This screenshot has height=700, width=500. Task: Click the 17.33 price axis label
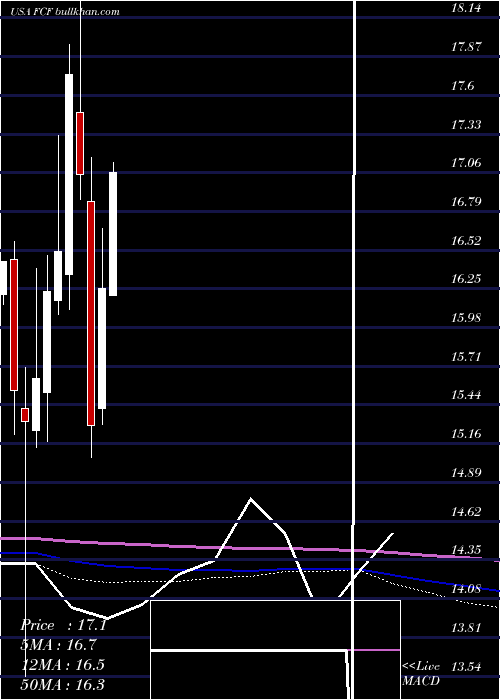pyautogui.click(x=466, y=124)
